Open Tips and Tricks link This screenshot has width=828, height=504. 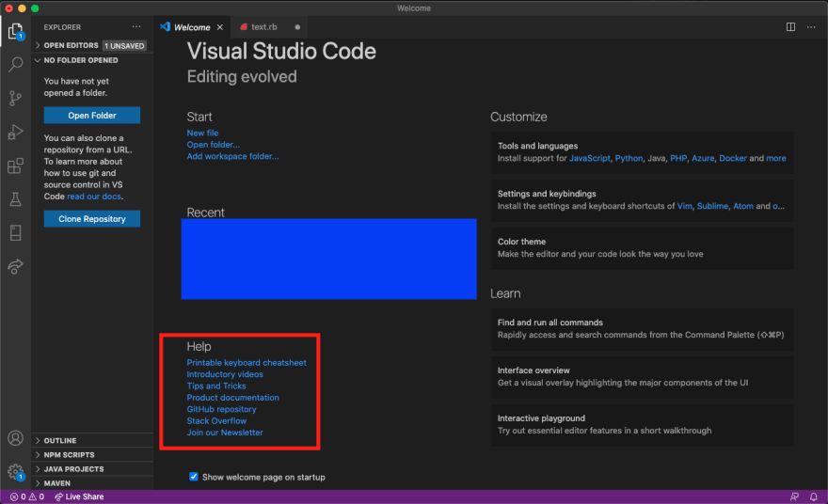[x=216, y=386]
